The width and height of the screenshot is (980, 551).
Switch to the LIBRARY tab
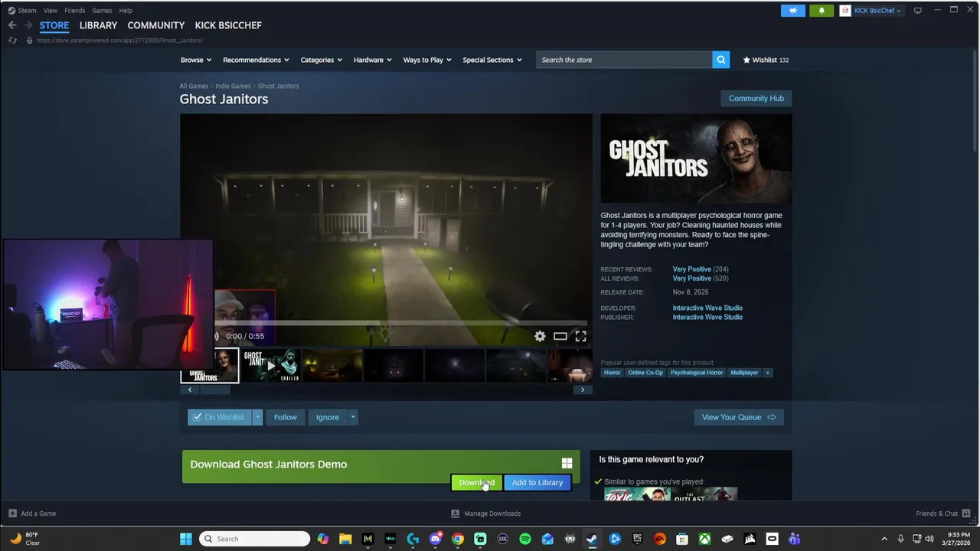[x=98, y=25]
